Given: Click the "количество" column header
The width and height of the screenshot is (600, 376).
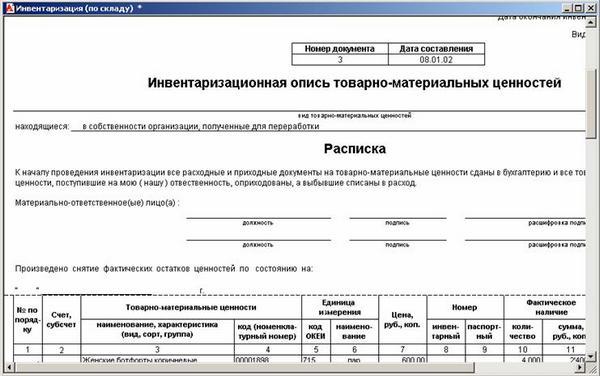Looking at the screenshot, I should (523, 331).
